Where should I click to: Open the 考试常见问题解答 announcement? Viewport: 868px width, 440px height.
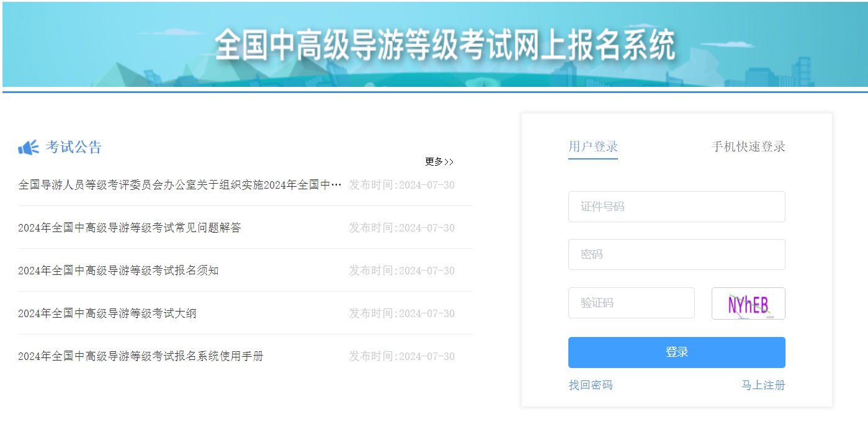[x=130, y=228]
